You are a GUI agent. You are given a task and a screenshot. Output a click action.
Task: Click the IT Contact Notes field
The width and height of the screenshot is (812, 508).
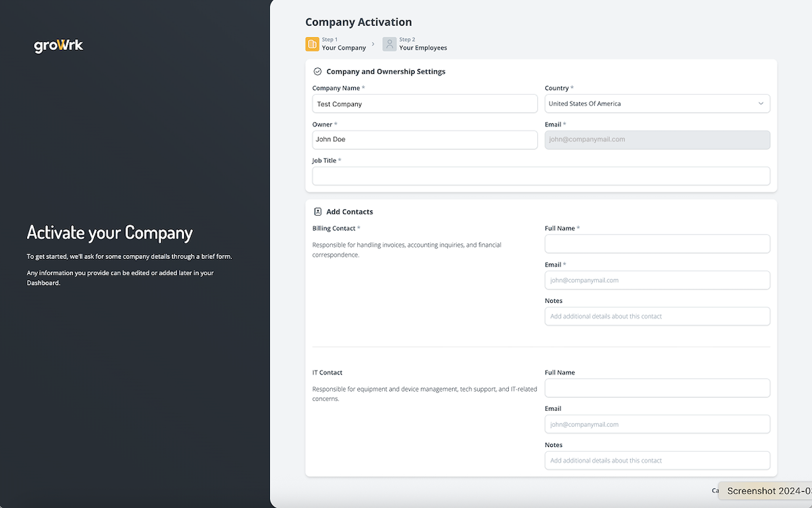pyautogui.click(x=656, y=460)
